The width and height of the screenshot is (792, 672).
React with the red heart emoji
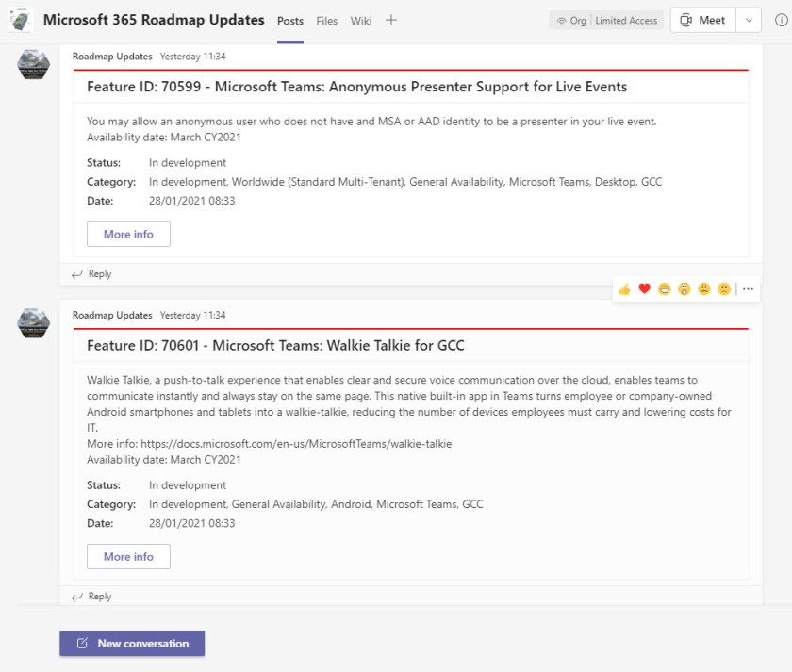[x=645, y=288]
